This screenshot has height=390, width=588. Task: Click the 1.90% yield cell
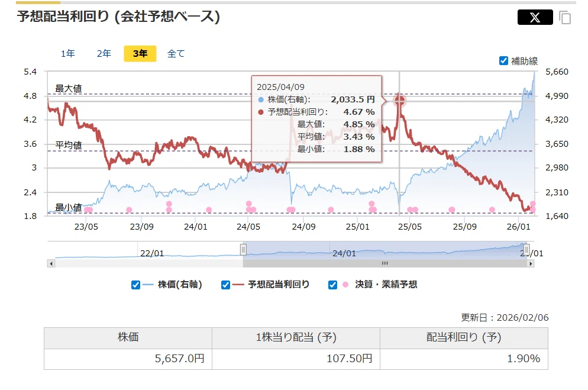tap(464, 359)
